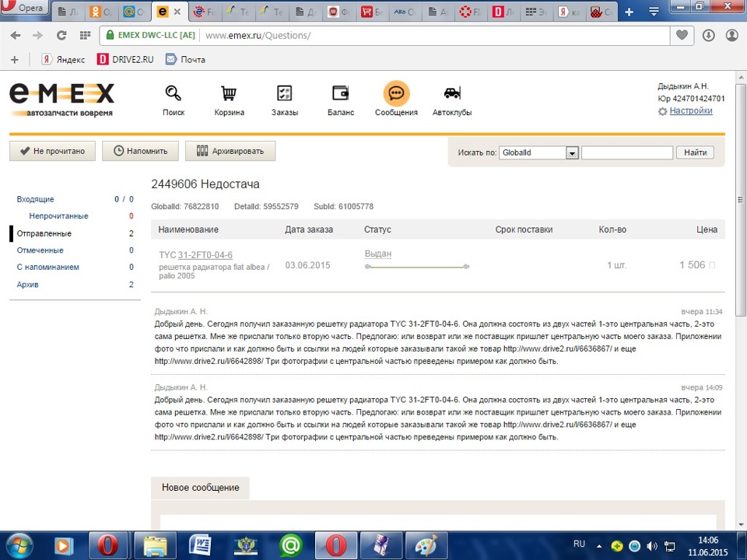Click the Архивировать button

(x=230, y=151)
